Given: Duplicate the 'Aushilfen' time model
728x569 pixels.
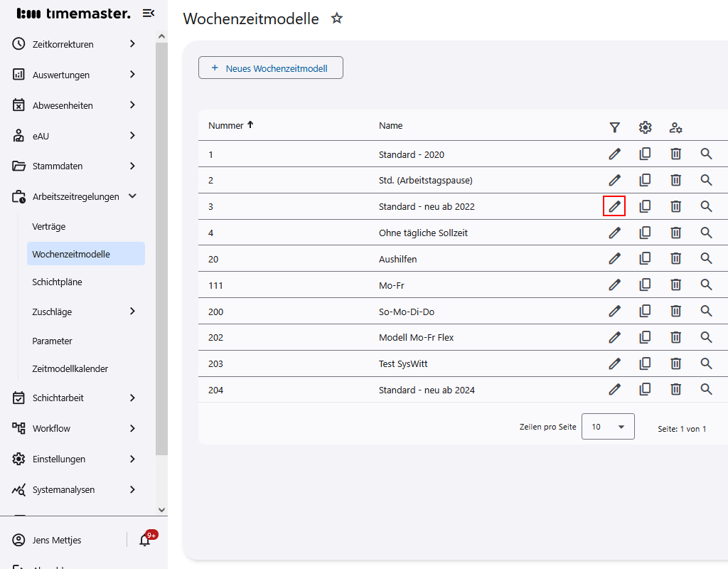Looking at the screenshot, I should (x=645, y=258).
